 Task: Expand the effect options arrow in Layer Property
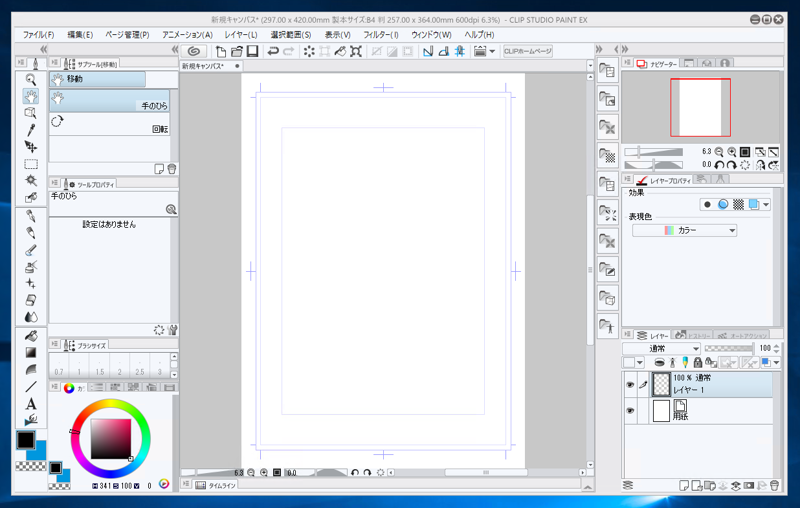point(766,205)
